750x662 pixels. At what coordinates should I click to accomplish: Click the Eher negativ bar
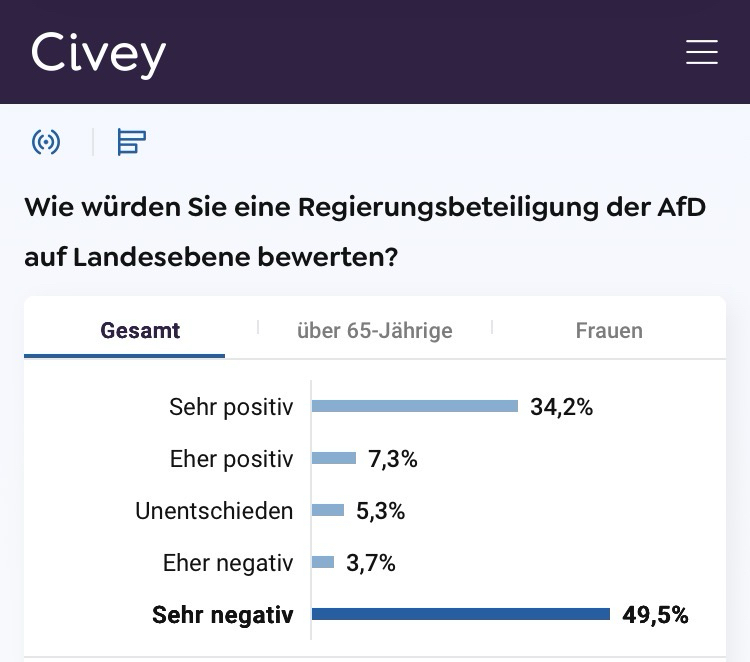point(323,562)
